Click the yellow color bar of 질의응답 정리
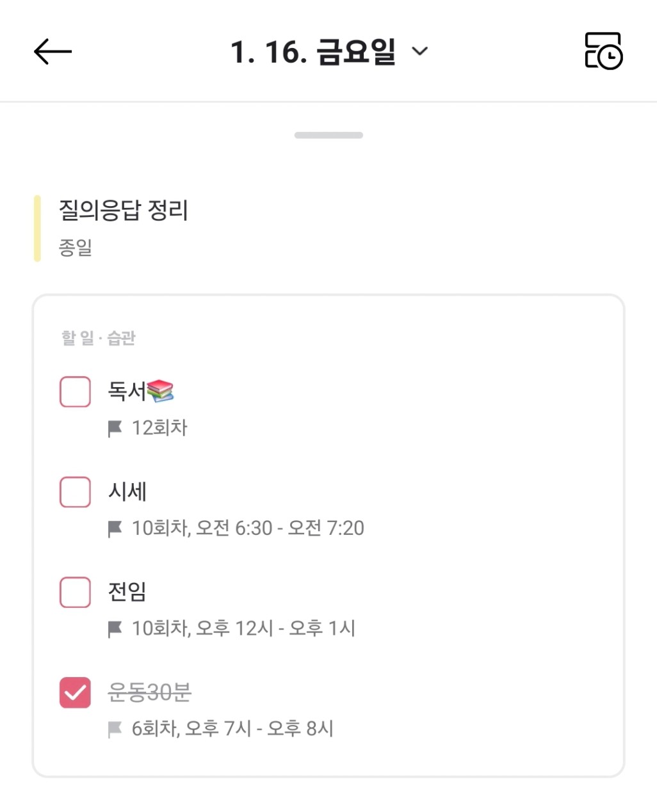 (x=37, y=228)
